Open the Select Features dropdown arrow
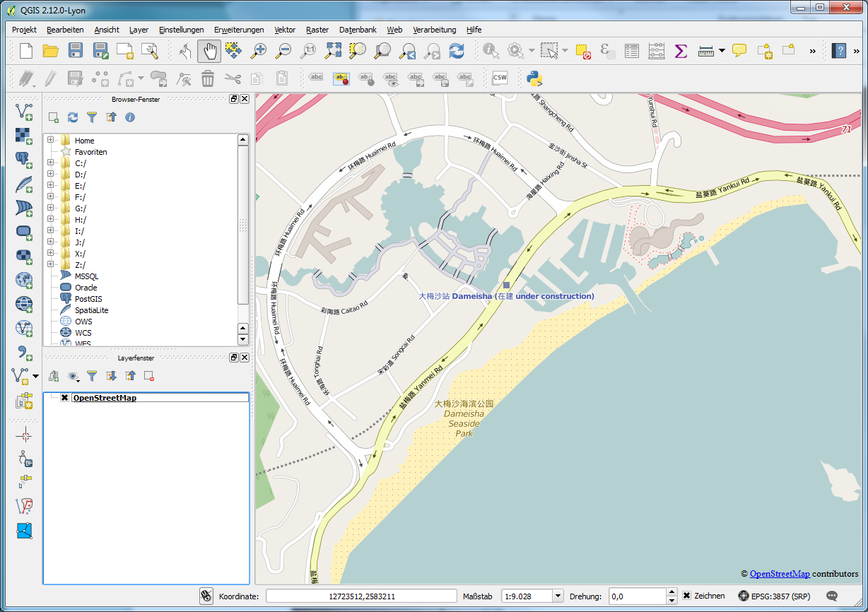 [565, 50]
